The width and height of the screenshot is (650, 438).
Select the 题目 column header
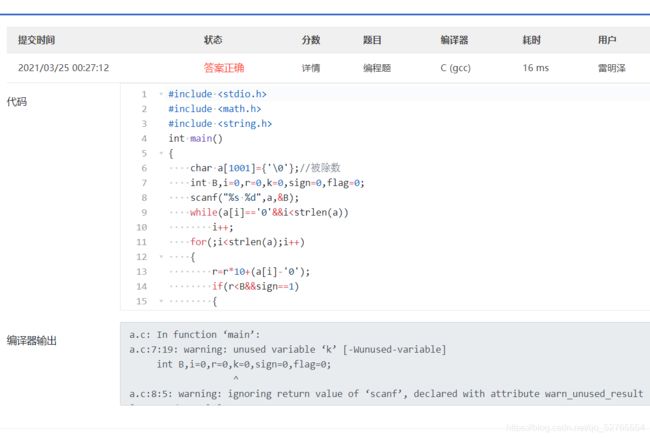pos(372,40)
